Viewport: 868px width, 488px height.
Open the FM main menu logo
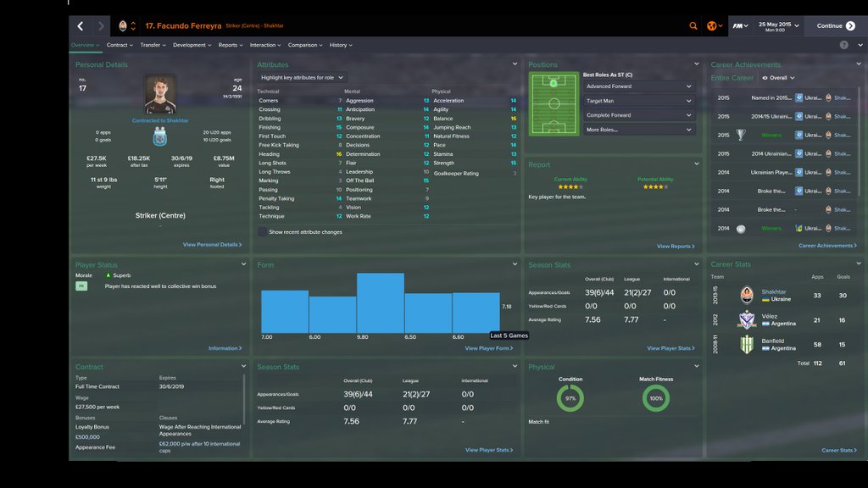pyautogui.click(x=740, y=26)
